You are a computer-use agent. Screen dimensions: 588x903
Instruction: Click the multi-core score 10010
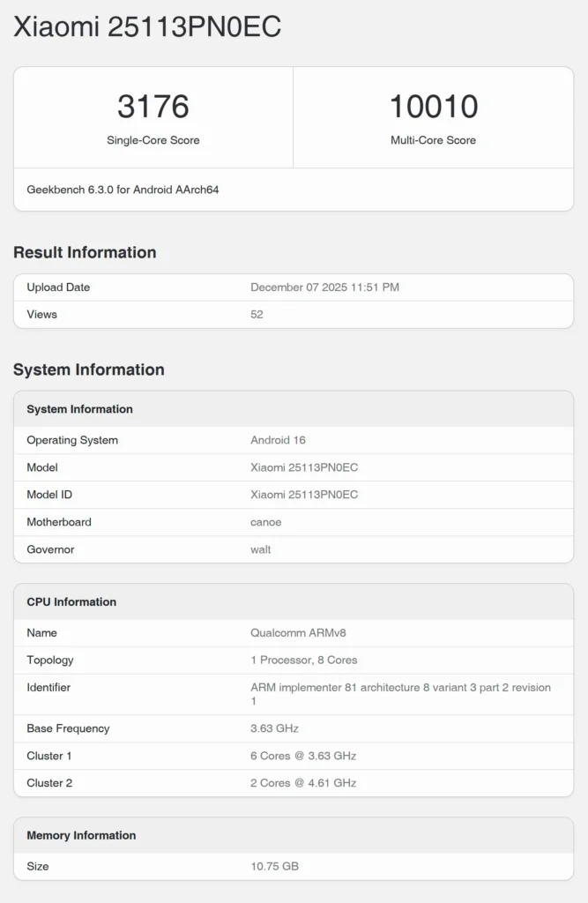point(433,107)
